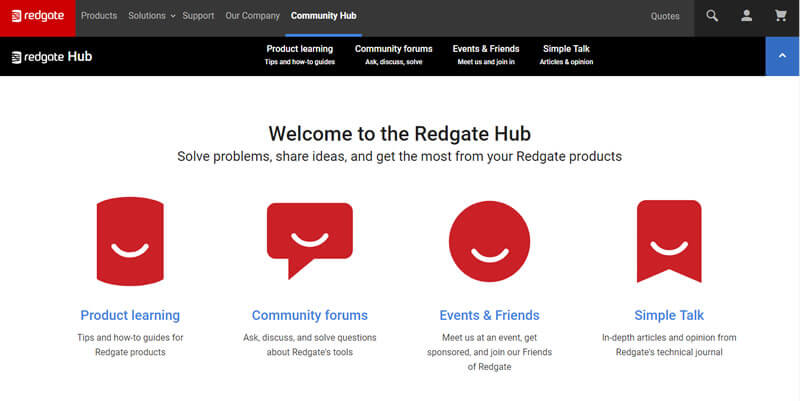Open the shopping cart icon
This screenshot has width=800, height=401.
[781, 16]
